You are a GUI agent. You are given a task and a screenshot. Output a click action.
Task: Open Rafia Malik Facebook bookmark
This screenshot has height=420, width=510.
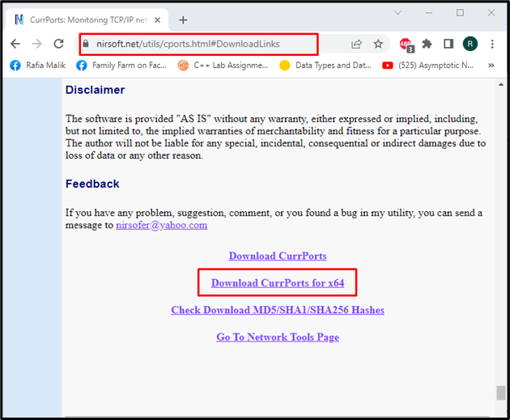[38, 66]
